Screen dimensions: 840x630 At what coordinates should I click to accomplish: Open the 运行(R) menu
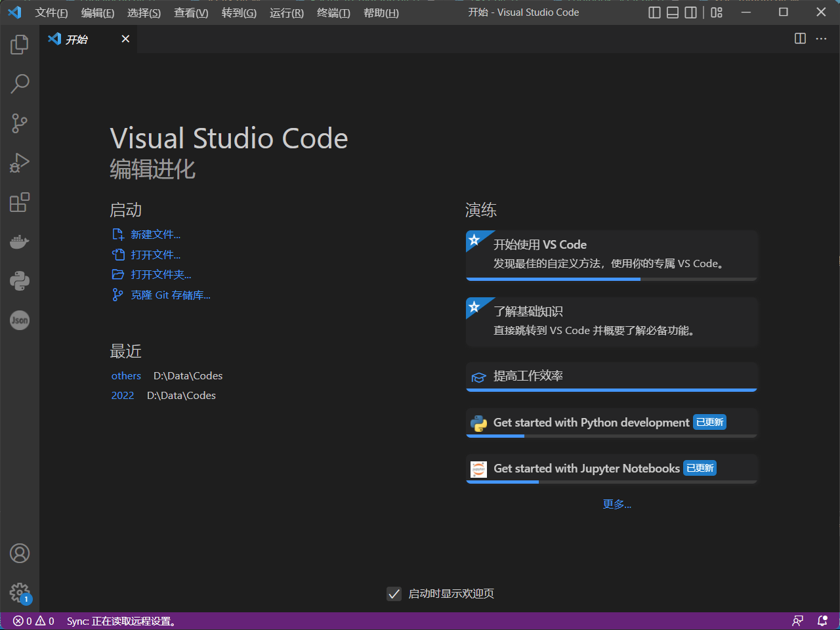pos(287,12)
